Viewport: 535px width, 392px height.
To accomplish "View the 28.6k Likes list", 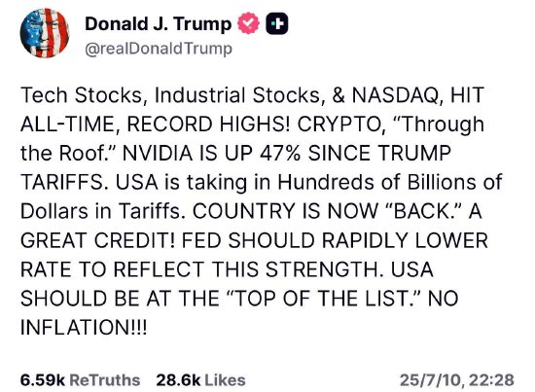I will (x=200, y=380).
